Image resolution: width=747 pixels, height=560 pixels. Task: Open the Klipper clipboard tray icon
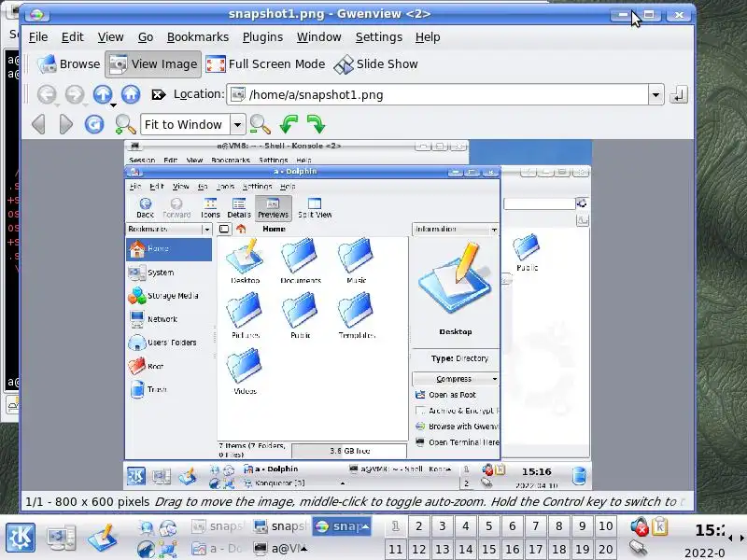pos(660,526)
